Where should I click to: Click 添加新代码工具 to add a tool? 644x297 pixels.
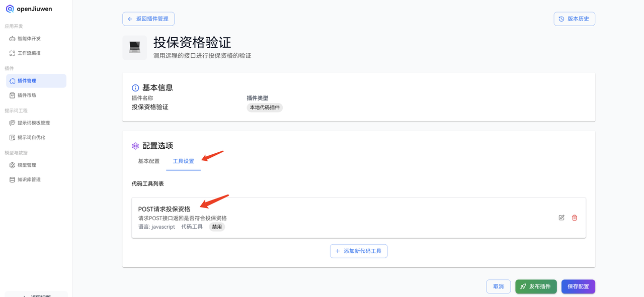pos(358,251)
